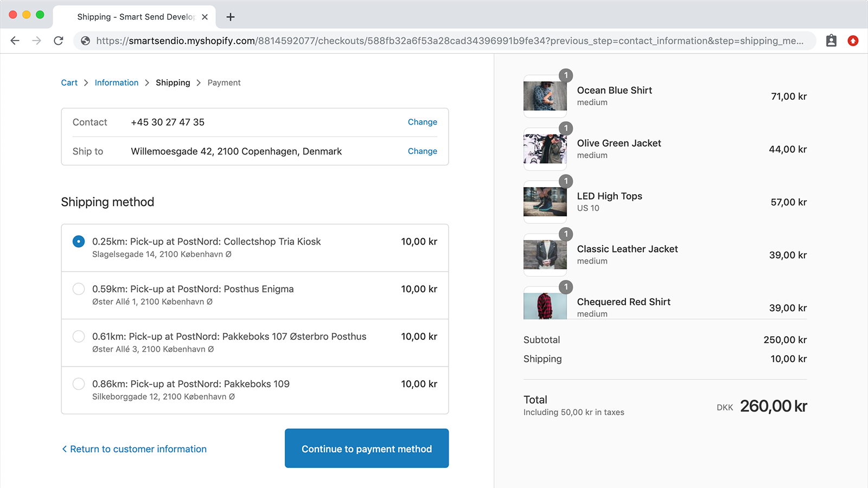Viewport: 868px width, 488px height.
Task: Click the Classic Leather Jacket thumbnail
Action: point(545,254)
